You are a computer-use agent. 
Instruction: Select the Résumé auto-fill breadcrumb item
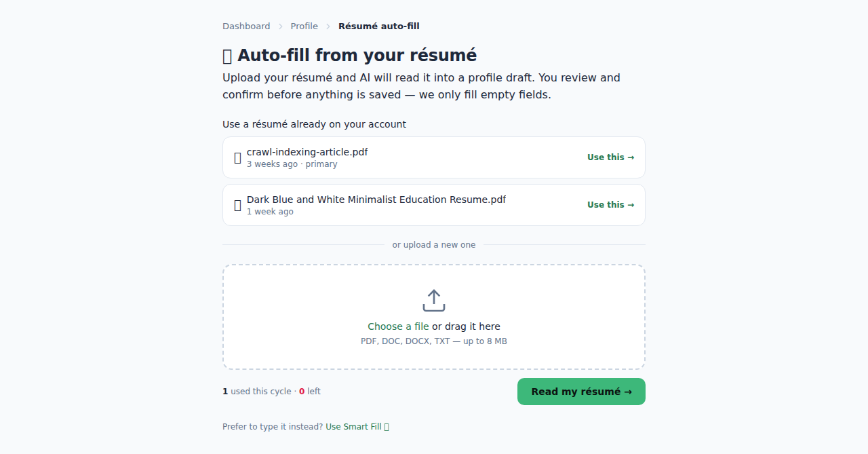379,26
